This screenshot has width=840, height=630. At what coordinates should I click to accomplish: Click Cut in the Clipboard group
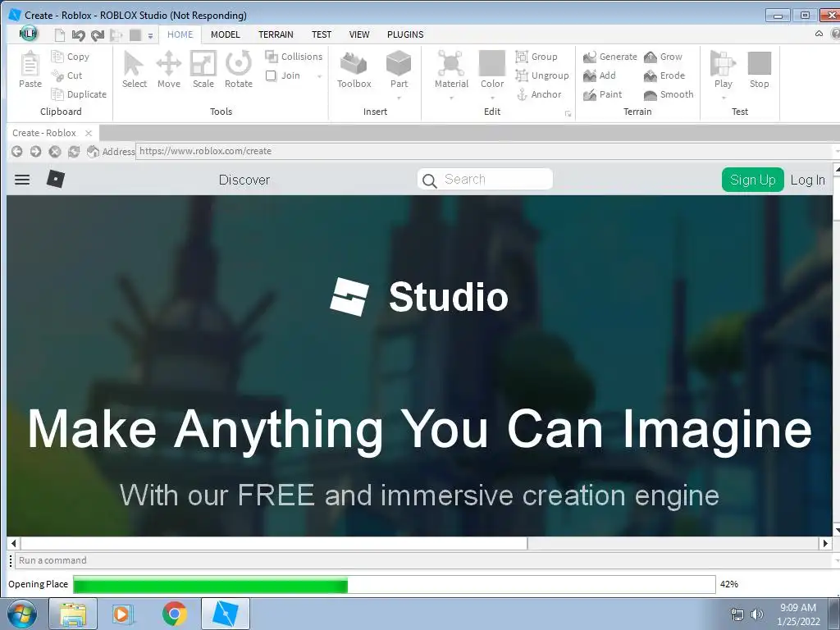67,75
